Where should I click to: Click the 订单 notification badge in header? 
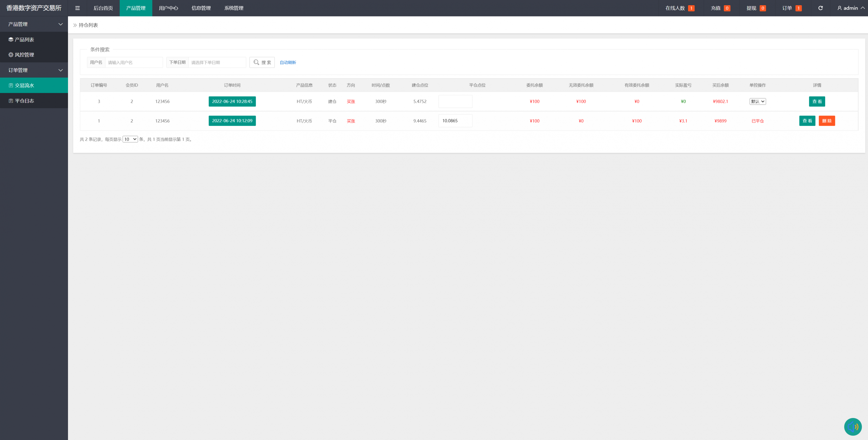[798, 8]
